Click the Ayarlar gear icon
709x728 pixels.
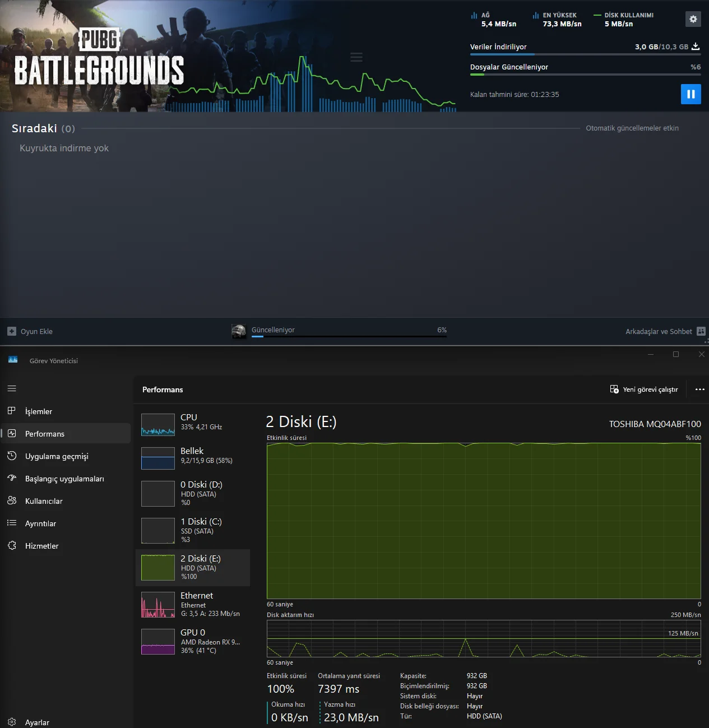click(x=11, y=722)
